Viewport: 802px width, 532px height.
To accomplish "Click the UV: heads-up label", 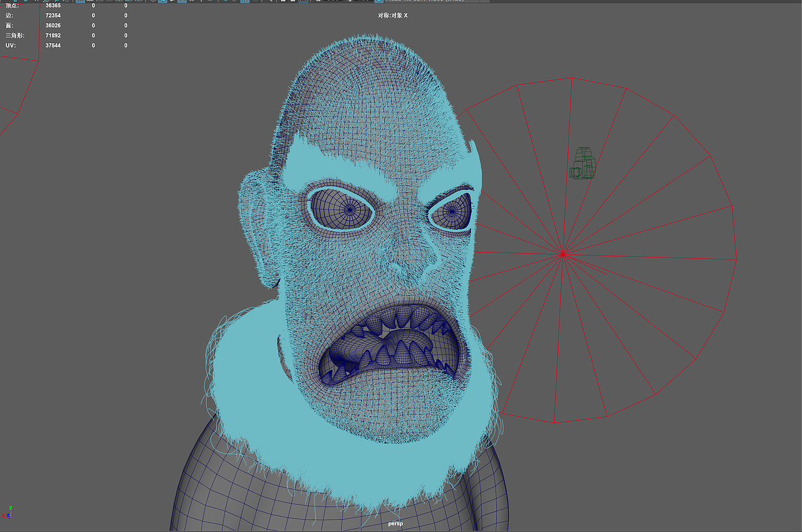I will coord(11,45).
